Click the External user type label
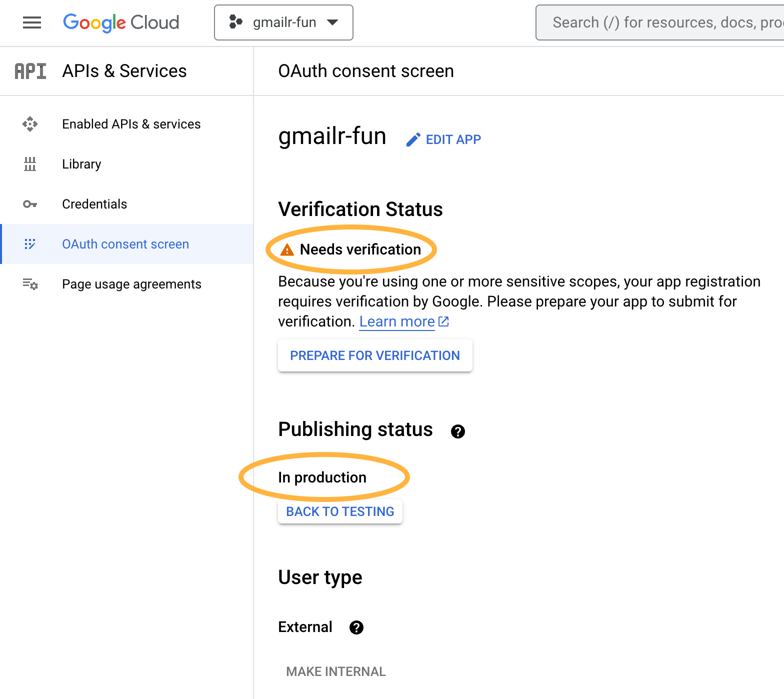The width and height of the screenshot is (784, 699). [x=305, y=627]
